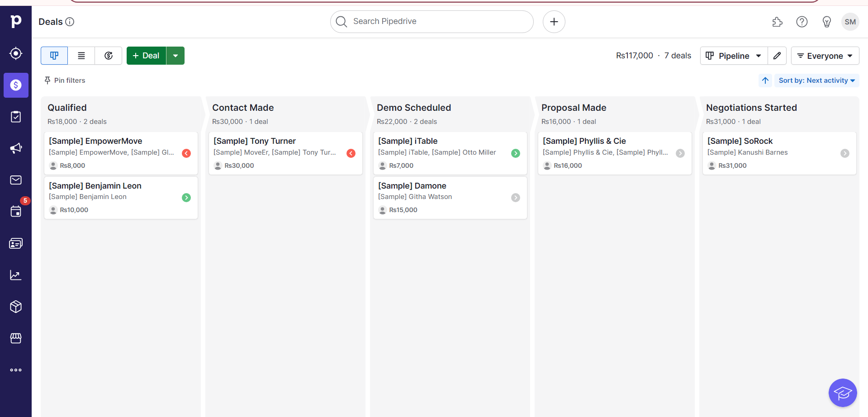
Task: Open More menu three dots in sidebar
Action: (x=16, y=370)
